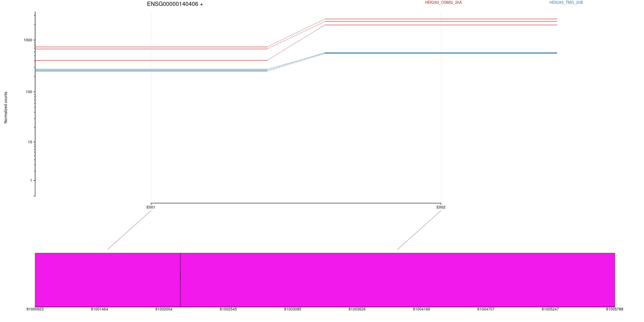
Task: Click the gene title ENSG00000140406 +
Action: point(175,4)
